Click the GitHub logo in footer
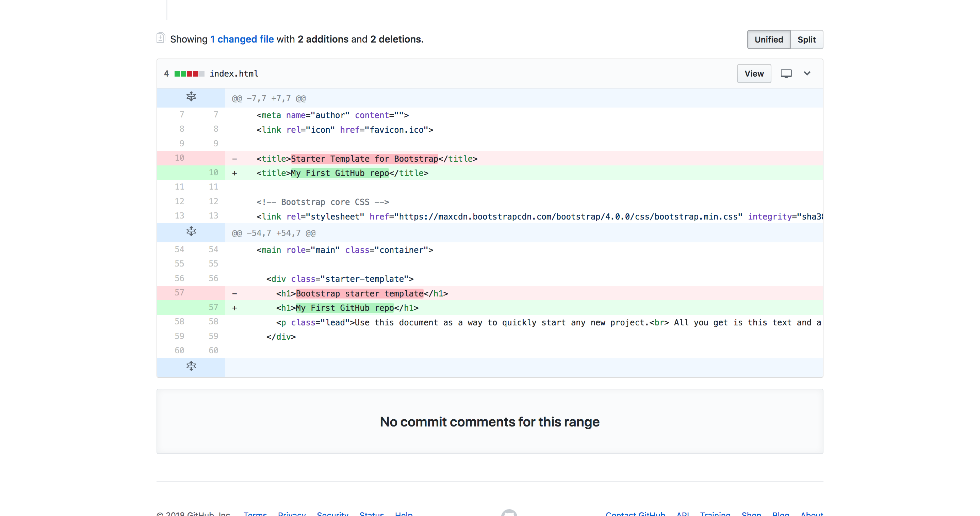 point(509,513)
